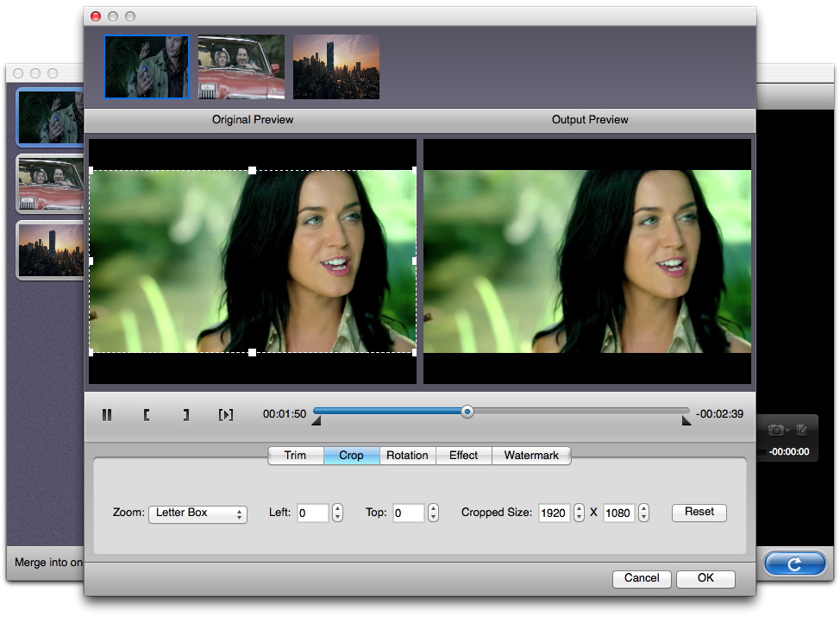This screenshot has width=840, height=617.
Task: Click the cropped height field showing 1080
Action: [x=618, y=513]
